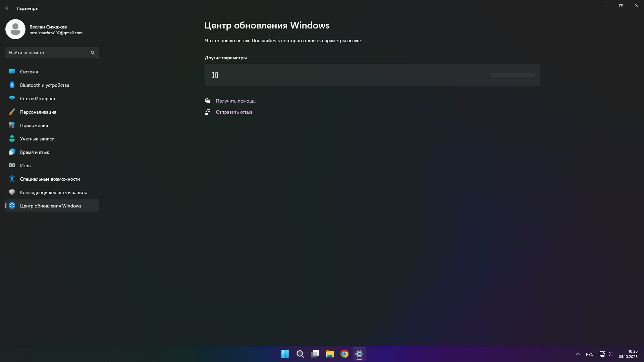Click the search magnifier icon in sidebar
This screenshot has height=362, width=644.
coord(93,53)
